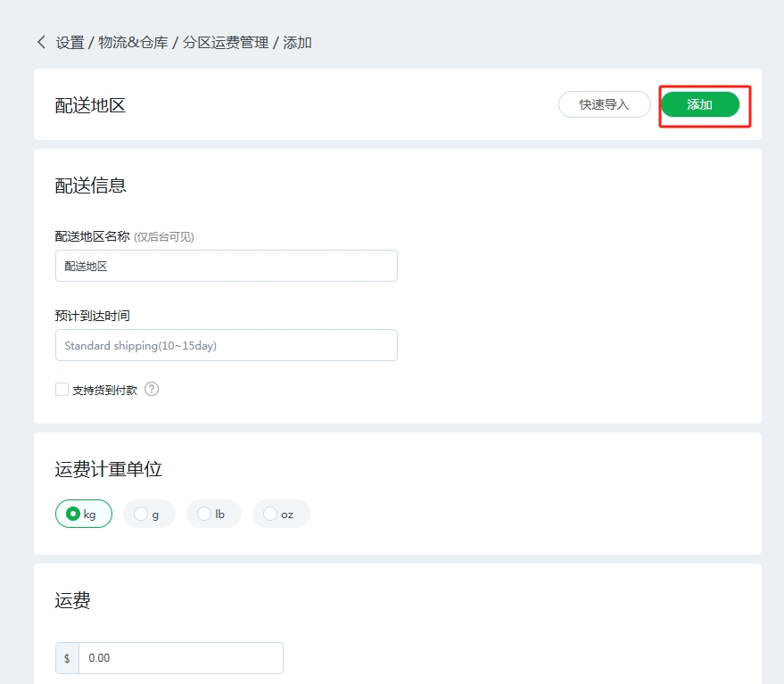
Task: Click the 配送信息 section heading
Action: 90,185
